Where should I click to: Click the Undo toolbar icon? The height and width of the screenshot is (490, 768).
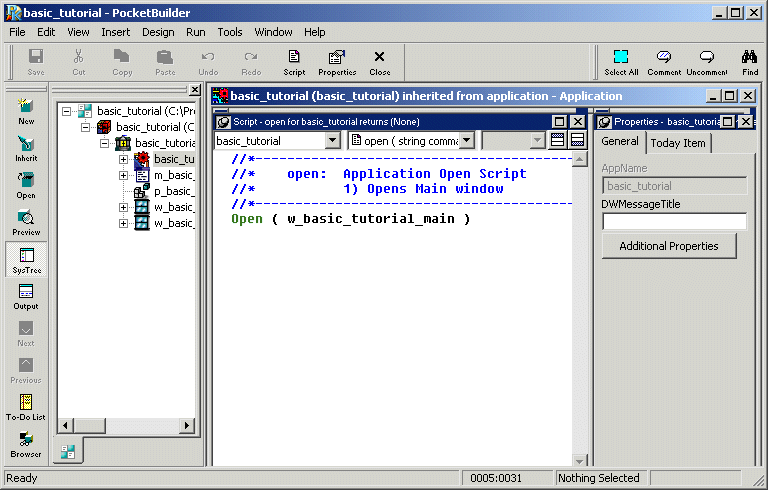[x=208, y=62]
